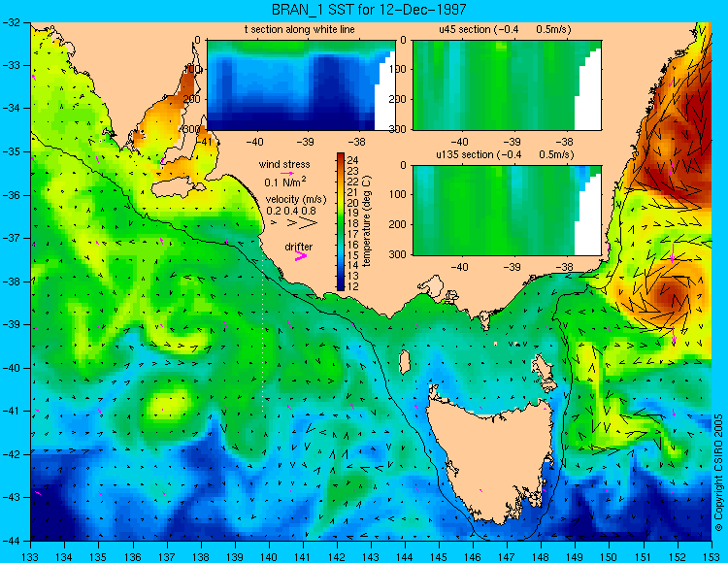Click the longitude axis label 133

(31, 556)
